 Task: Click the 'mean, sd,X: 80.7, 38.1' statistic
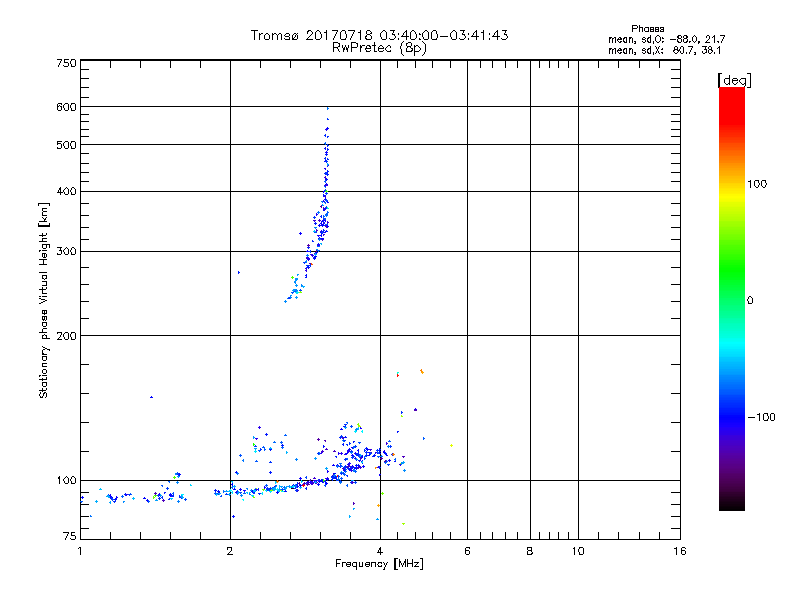click(664, 50)
